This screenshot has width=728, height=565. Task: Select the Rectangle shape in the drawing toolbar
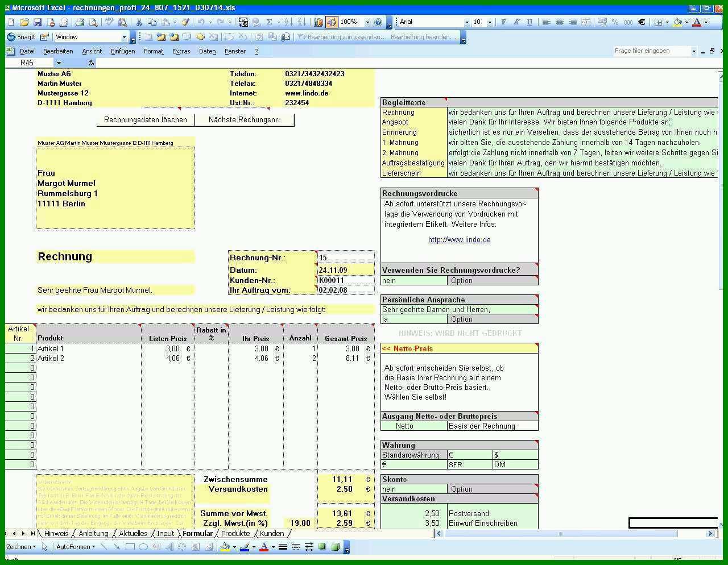130,547
